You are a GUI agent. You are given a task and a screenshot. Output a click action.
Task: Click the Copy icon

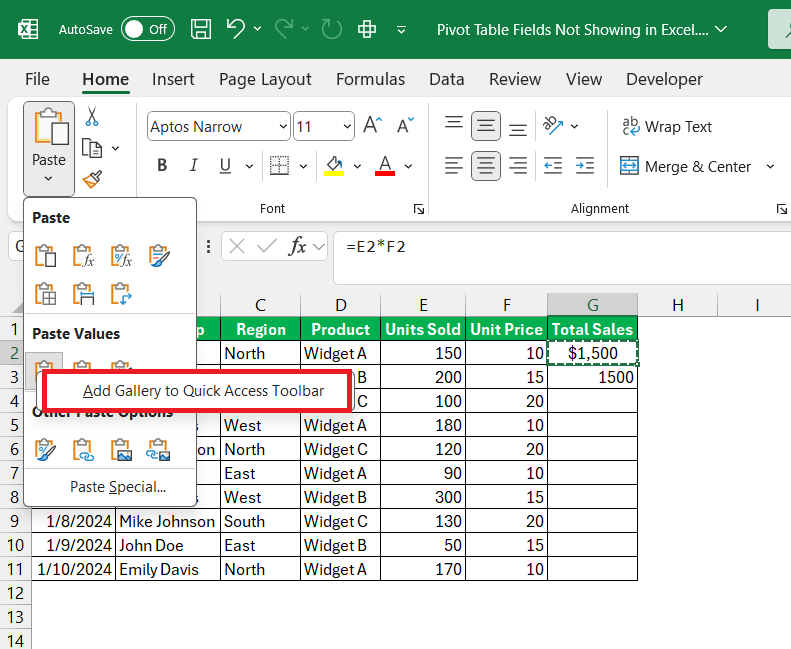(x=92, y=148)
